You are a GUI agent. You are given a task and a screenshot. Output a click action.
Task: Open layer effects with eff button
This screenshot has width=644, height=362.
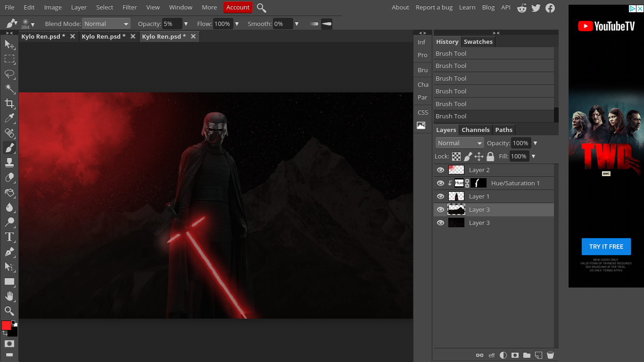492,355
